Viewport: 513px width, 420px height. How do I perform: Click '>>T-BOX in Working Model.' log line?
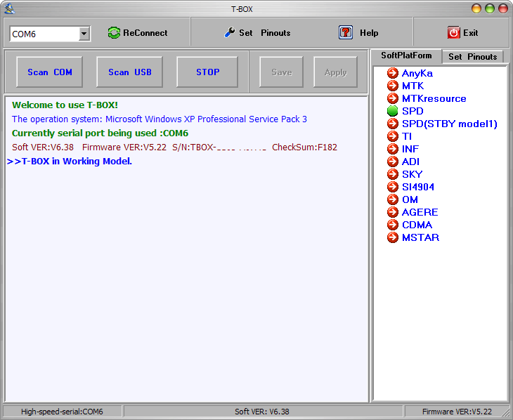tap(70, 162)
